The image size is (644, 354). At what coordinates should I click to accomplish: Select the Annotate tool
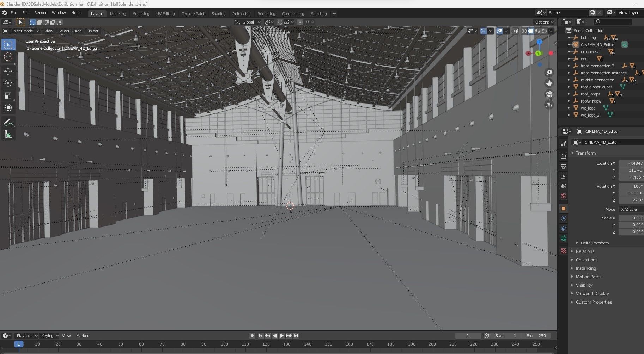click(8, 123)
